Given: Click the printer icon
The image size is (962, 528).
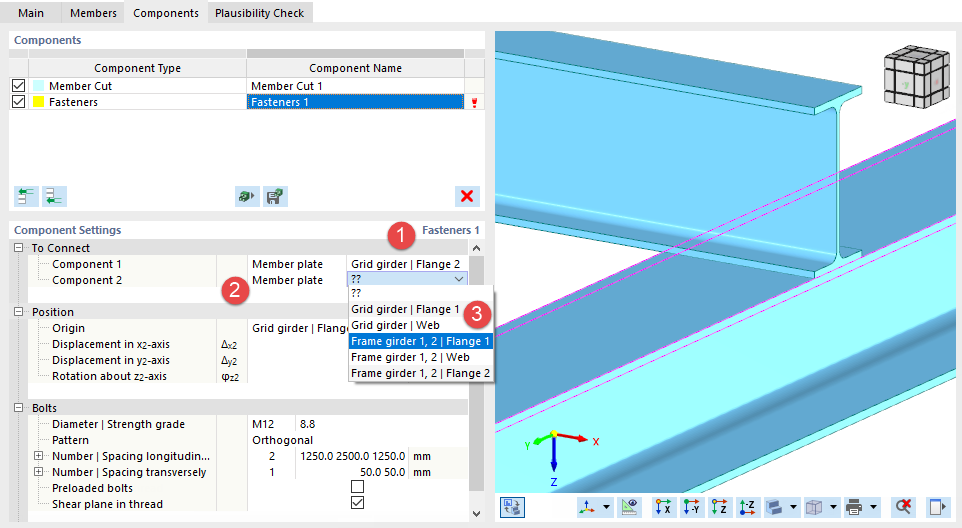Looking at the screenshot, I should pyautogui.click(x=853, y=507).
